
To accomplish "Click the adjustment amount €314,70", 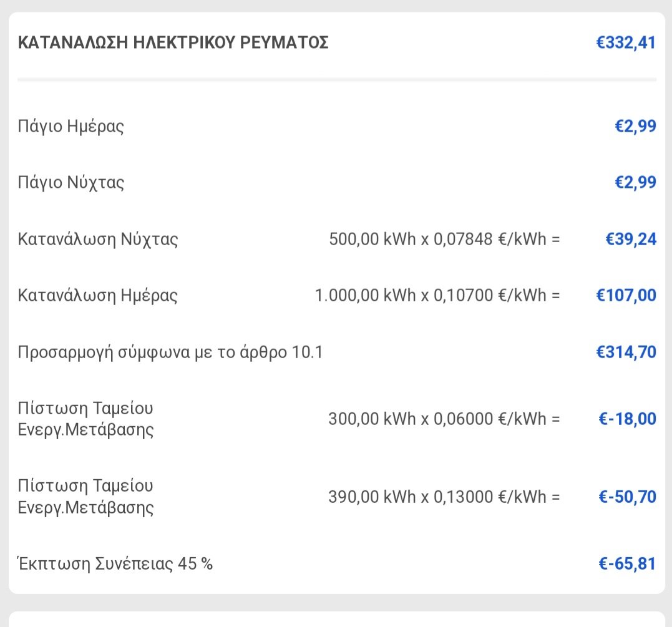I will tap(626, 352).
